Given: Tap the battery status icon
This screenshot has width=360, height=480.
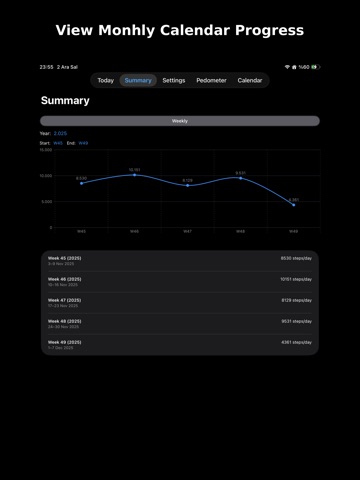Looking at the screenshot, I should point(315,67).
